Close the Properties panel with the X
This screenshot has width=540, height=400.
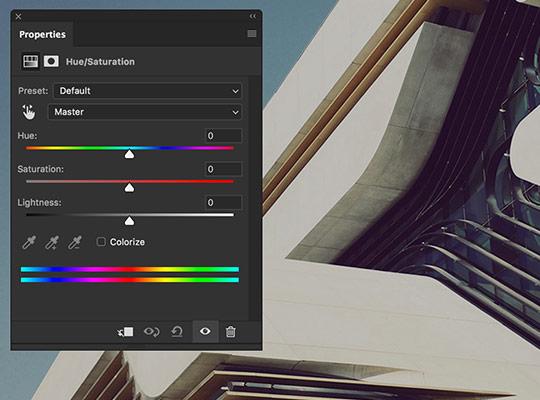click(19, 17)
